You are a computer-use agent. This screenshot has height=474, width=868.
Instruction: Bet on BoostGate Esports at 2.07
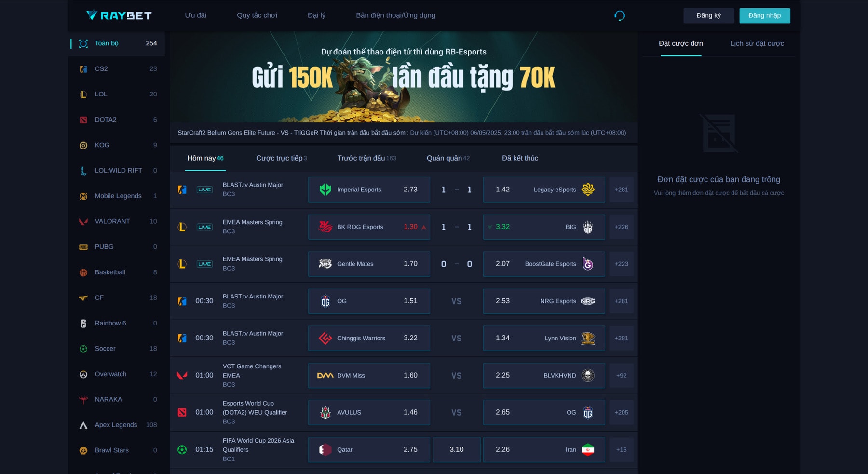[x=544, y=264]
